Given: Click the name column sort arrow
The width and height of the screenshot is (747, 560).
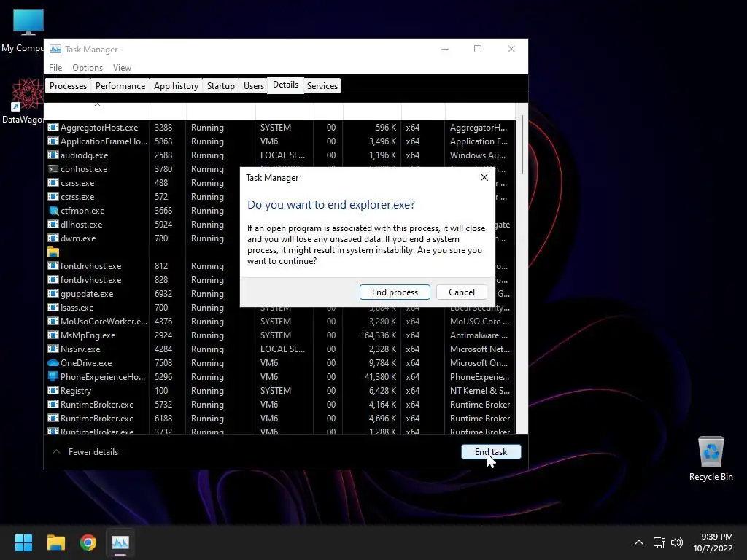Looking at the screenshot, I should [x=97, y=104].
